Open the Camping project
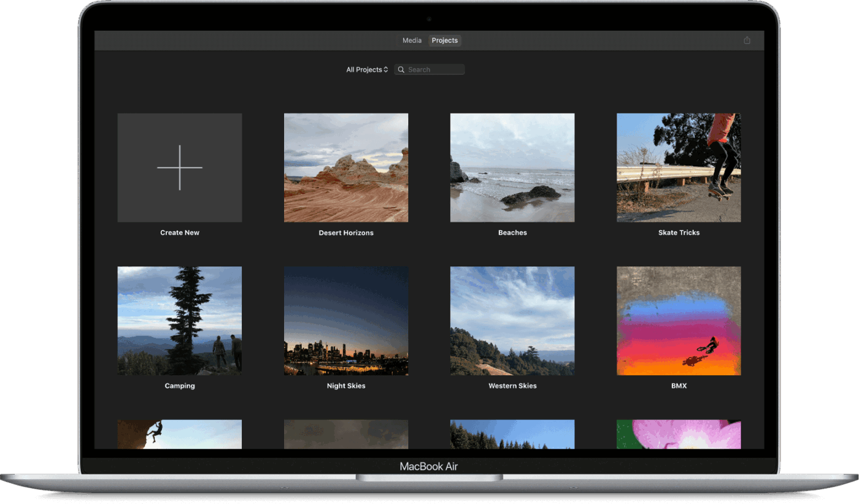Viewport: 859px width, 504px height. 179,320
